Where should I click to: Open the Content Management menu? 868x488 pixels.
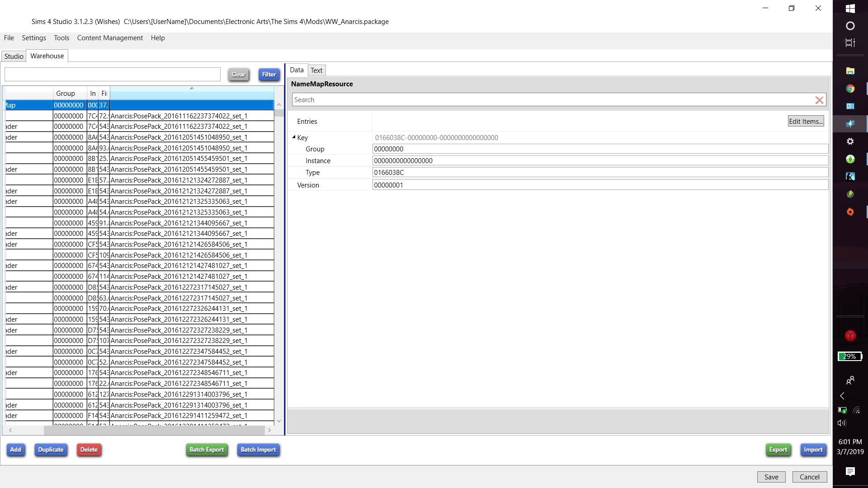tap(110, 38)
